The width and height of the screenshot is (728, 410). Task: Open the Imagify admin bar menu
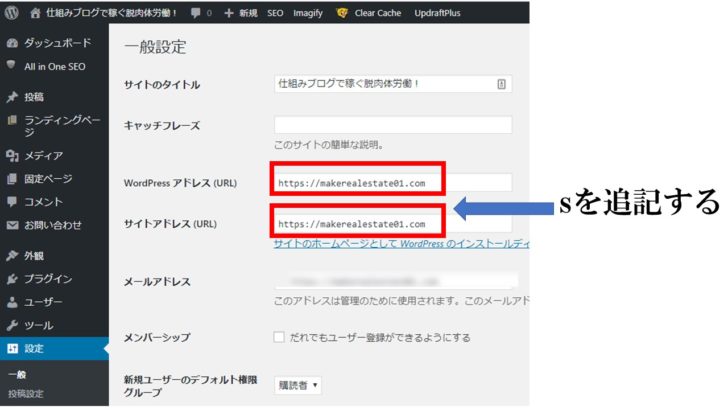point(308,13)
